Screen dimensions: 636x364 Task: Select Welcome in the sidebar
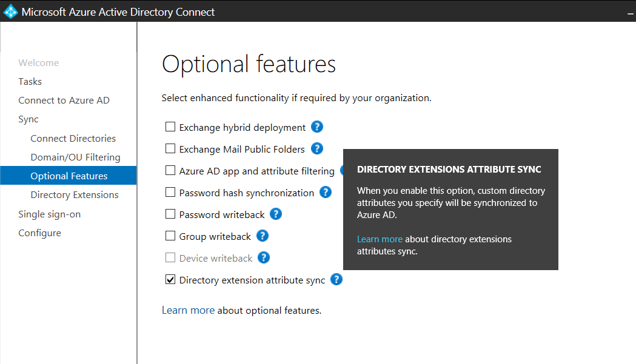click(x=38, y=62)
